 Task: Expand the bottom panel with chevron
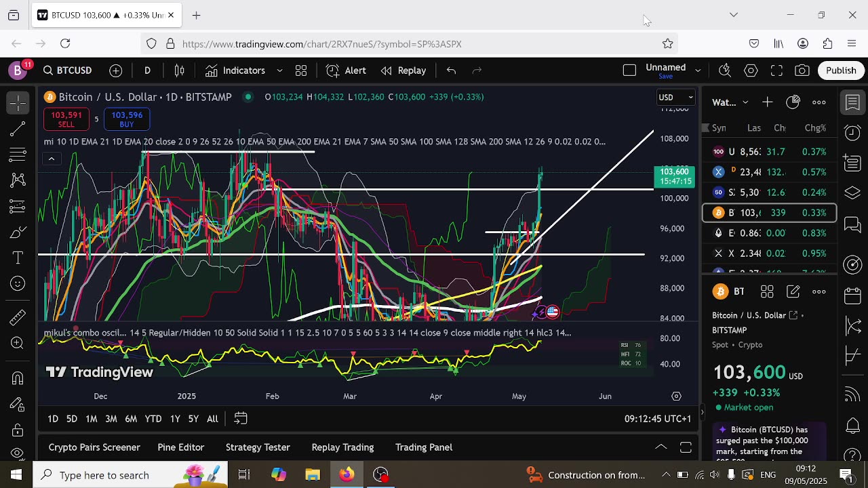coord(660,447)
